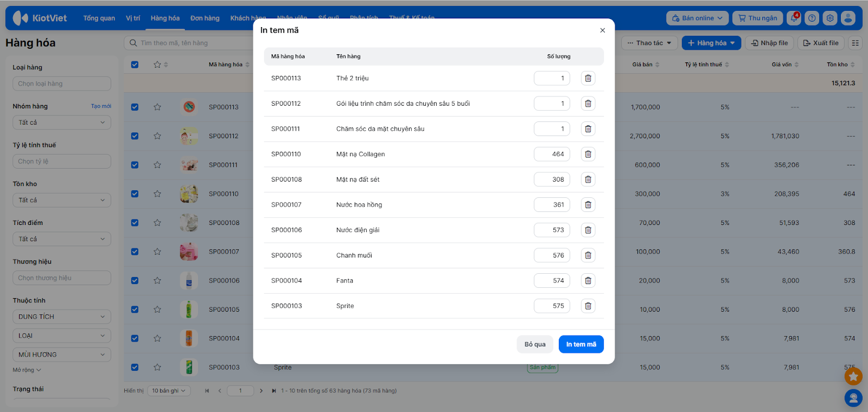The height and width of the screenshot is (412, 868).
Task: Delete Mặt nạ đất sét row
Action: pos(588,179)
